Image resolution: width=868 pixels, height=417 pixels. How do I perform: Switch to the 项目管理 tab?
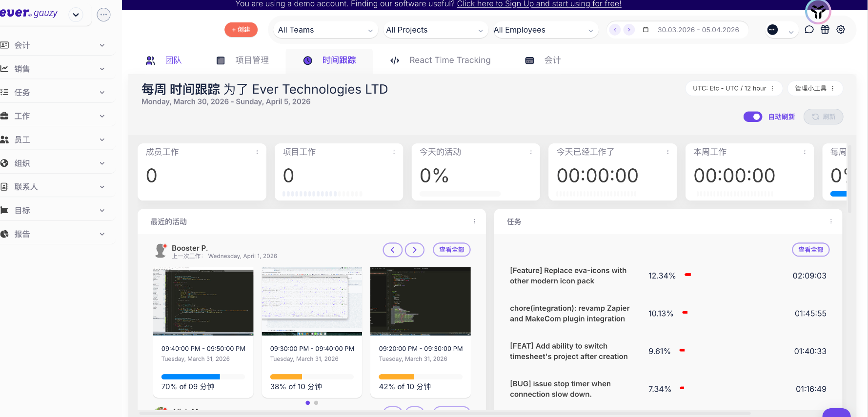coord(243,60)
